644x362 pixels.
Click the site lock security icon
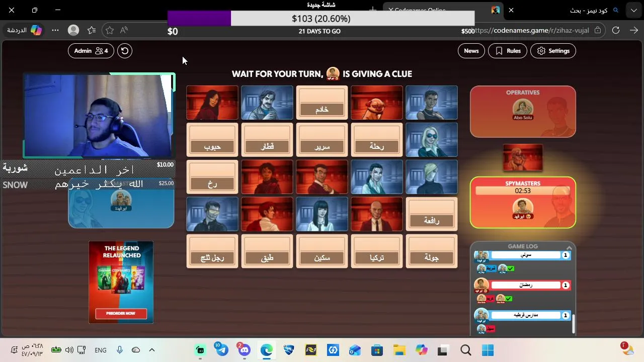tap(598, 30)
